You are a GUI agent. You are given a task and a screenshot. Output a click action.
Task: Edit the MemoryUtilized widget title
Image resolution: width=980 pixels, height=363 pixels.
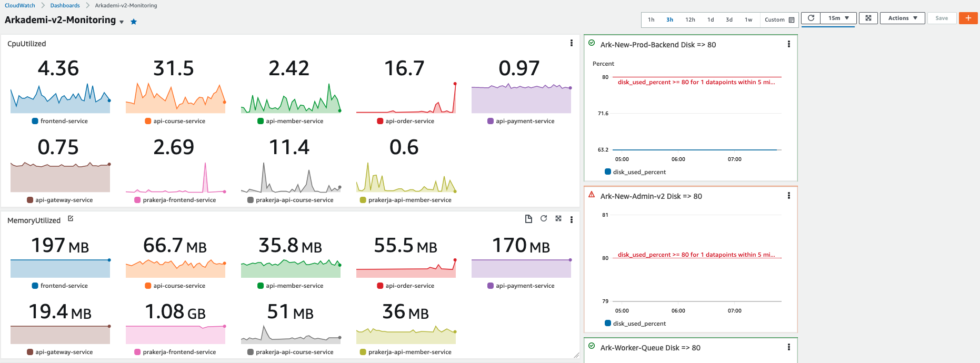tap(71, 219)
